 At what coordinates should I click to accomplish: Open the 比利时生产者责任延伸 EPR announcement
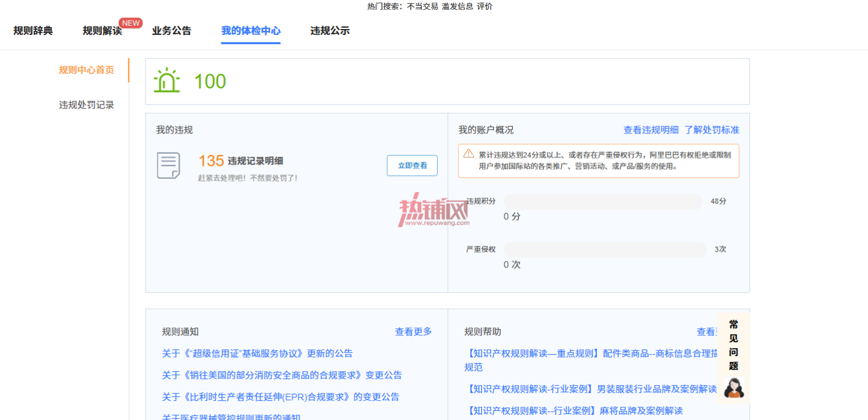(281, 397)
